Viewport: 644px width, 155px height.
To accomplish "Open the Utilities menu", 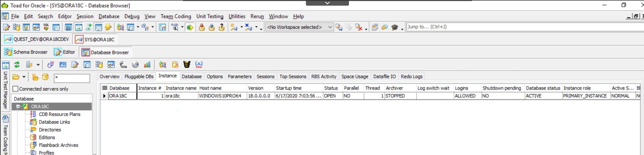I will (237, 16).
